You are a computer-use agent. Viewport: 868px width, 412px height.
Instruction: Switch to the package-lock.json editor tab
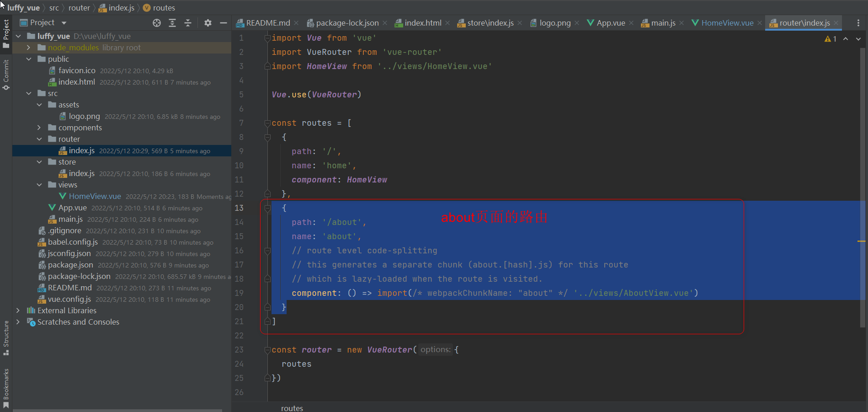click(x=347, y=23)
